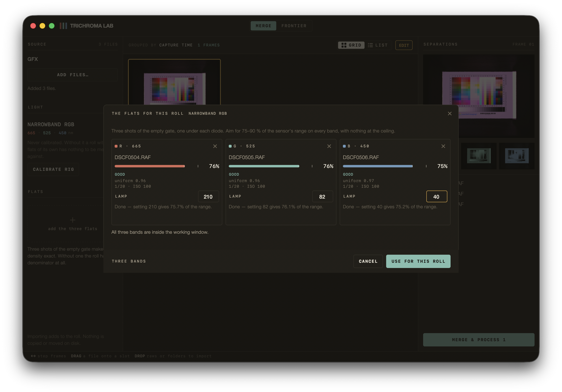
Task: Select the color chart frame thumbnail
Action: point(174,82)
